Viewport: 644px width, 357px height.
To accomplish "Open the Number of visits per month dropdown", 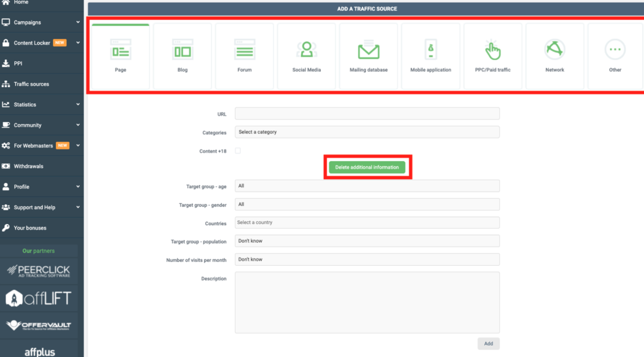I will pyautogui.click(x=367, y=259).
